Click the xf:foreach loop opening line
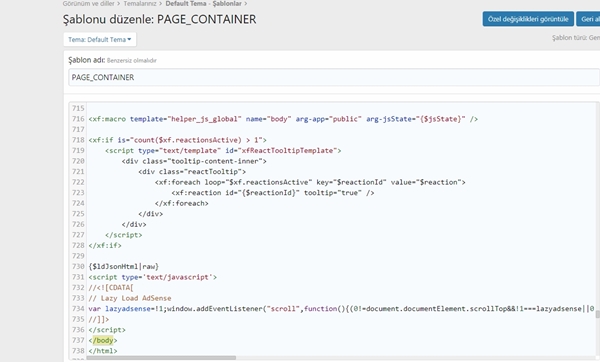 [x=310, y=182]
